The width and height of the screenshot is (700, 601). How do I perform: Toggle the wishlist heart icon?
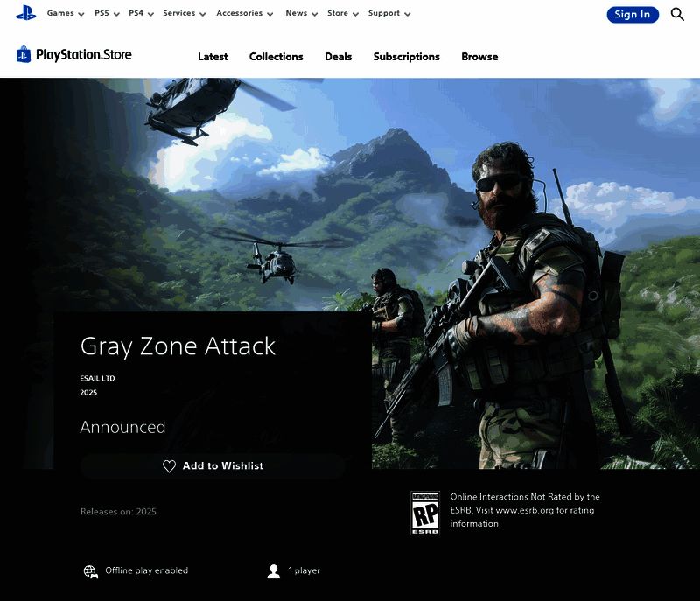tap(170, 466)
